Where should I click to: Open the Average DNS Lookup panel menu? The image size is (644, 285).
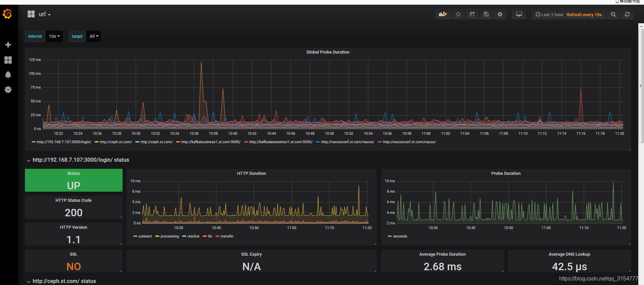pos(569,254)
